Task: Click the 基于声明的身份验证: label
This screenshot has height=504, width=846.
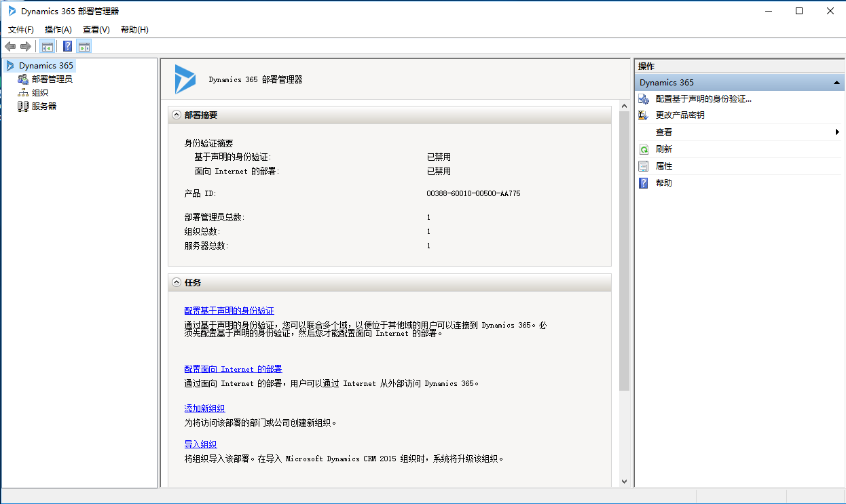Action: [233, 157]
